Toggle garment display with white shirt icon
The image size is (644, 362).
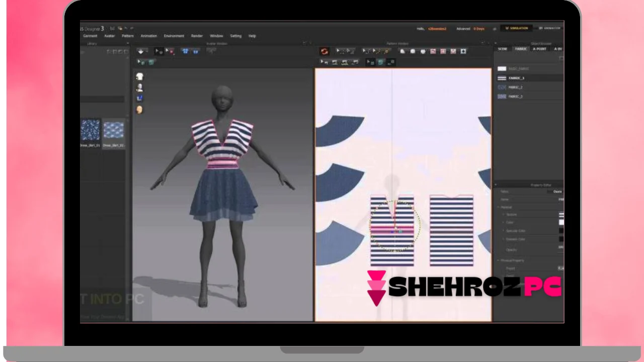139,76
